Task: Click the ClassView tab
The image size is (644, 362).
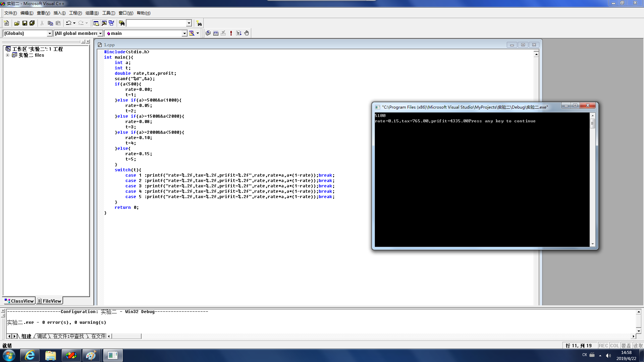Action: coord(19,301)
